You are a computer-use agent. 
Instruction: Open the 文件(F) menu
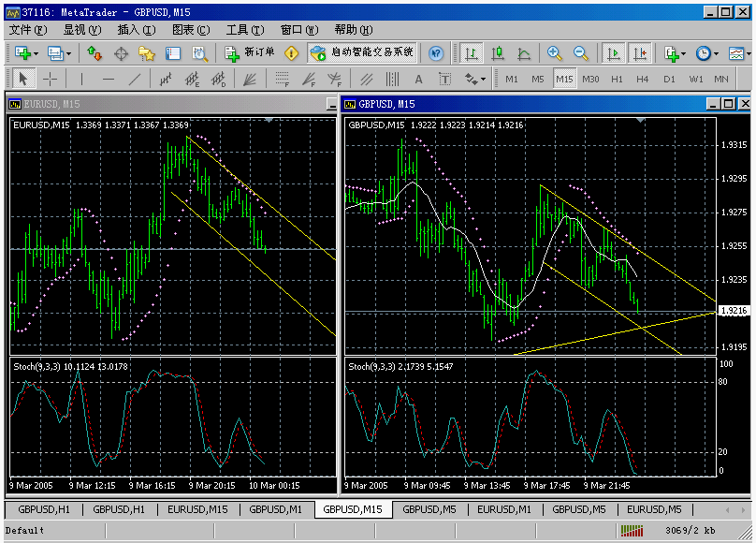click(x=28, y=30)
